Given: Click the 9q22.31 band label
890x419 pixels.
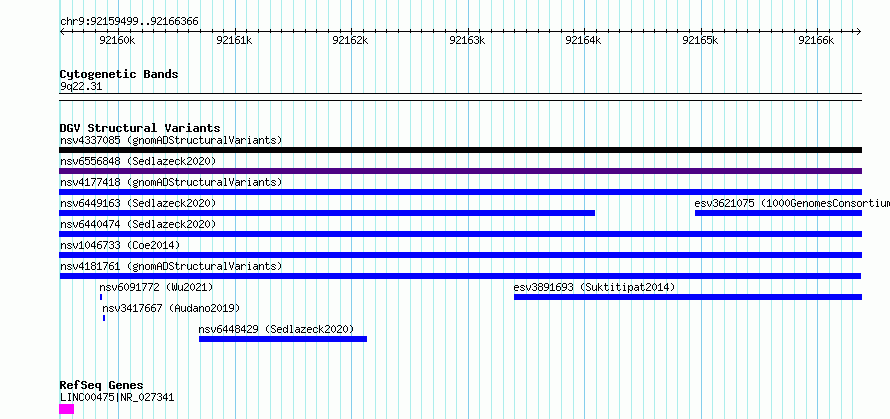Looking at the screenshot, I should (81, 87).
